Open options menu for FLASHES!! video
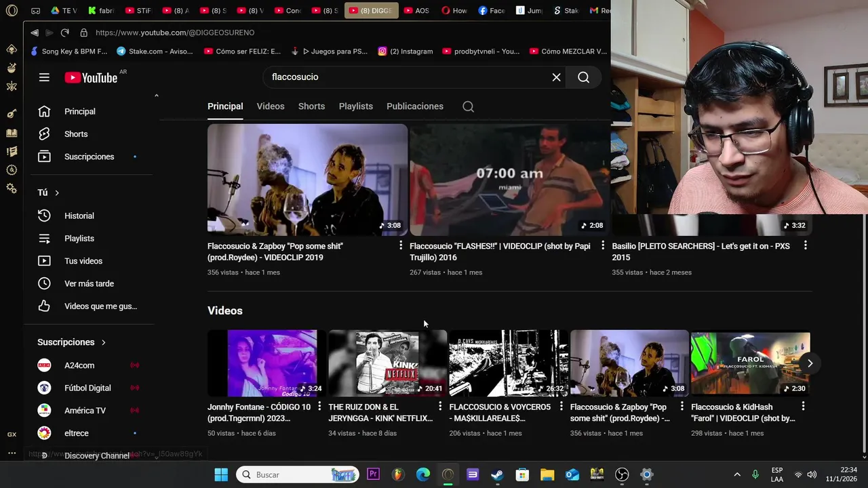The width and height of the screenshot is (868, 488). coord(602,245)
